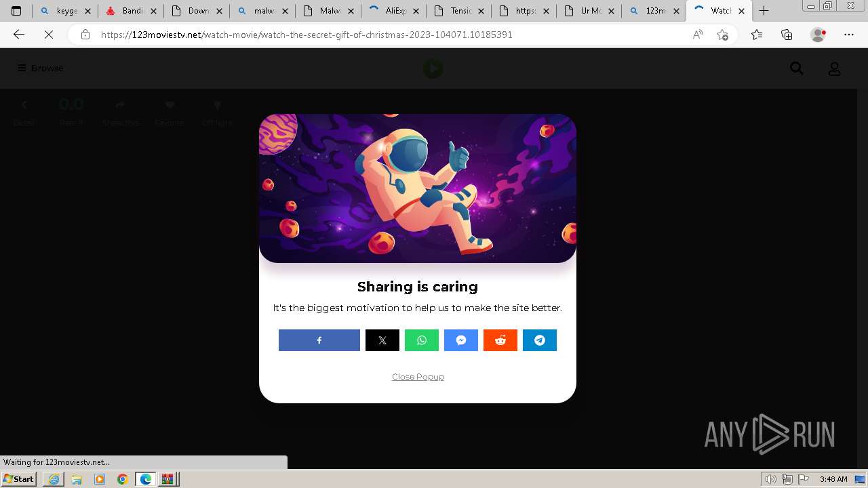This screenshot has width=868, height=488.
Task: Close the active Watch tab
Action: pos(741,11)
